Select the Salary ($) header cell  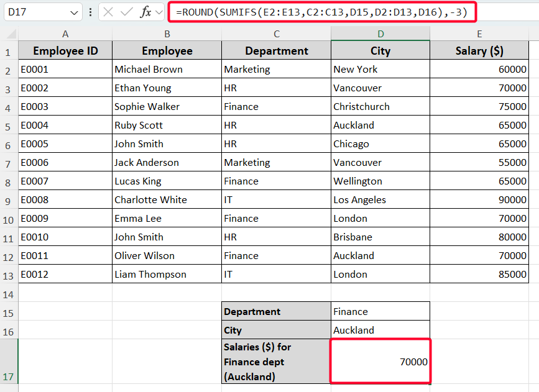point(479,51)
